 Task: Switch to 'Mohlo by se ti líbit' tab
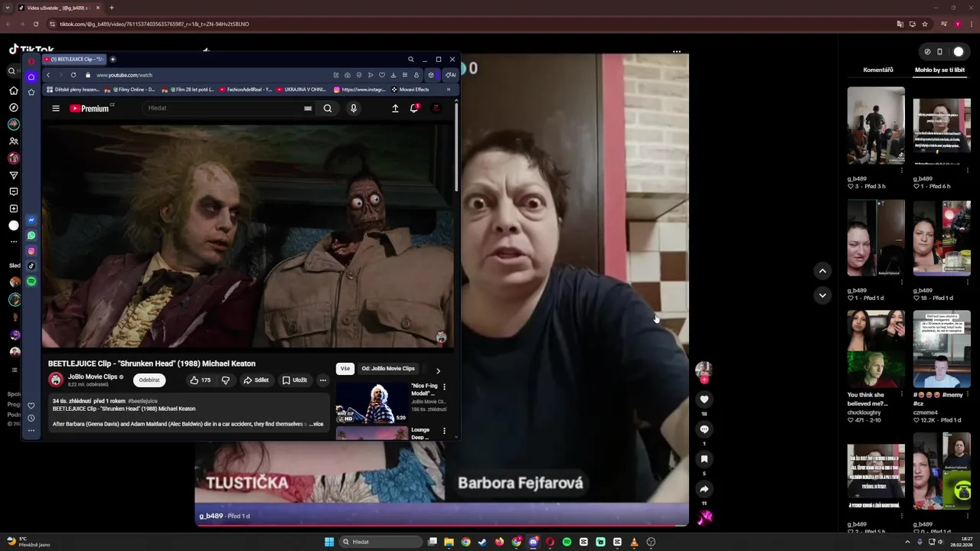(939, 70)
